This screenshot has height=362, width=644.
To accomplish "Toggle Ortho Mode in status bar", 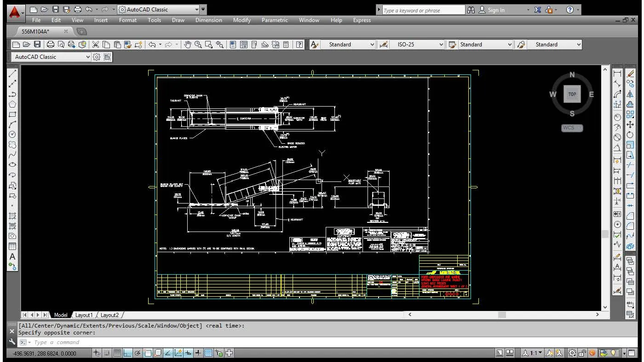I will pyautogui.click(x=127, y=353).
